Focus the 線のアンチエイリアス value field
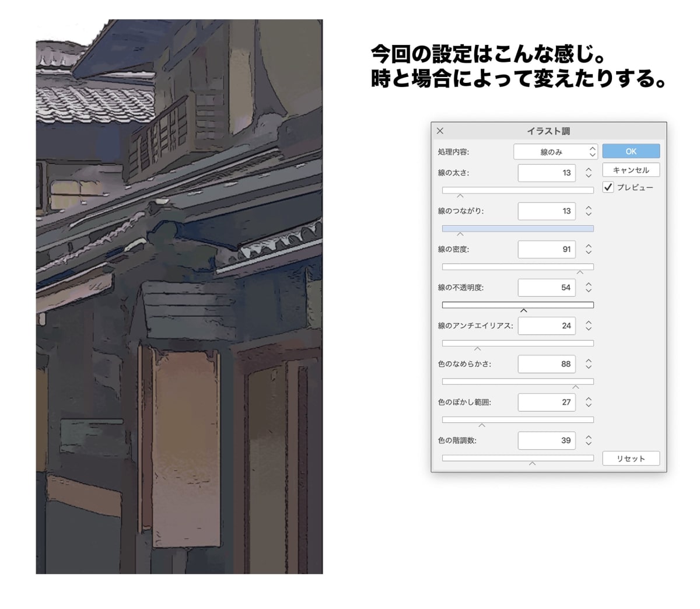 pyautogui.click(x=547, y=325)
